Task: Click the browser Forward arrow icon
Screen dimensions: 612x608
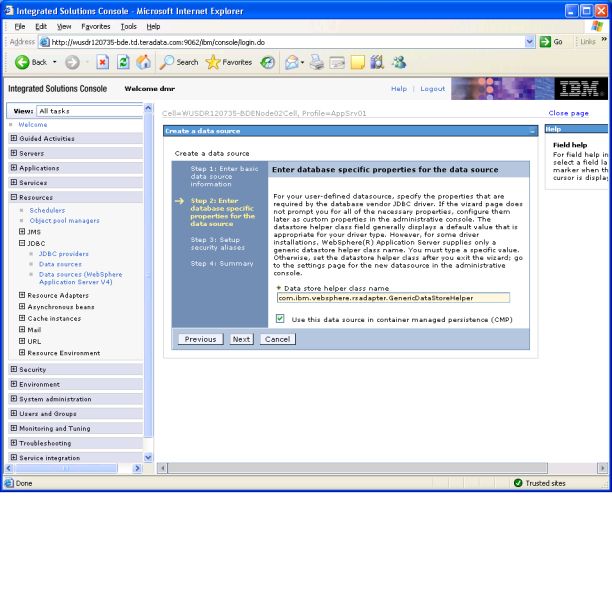Action: coord(72,62)
